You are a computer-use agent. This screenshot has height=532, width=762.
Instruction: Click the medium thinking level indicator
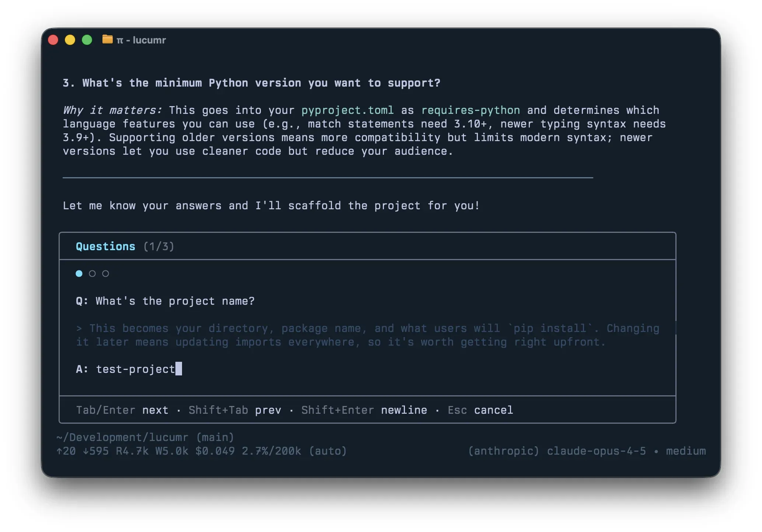click(x=686, y=451)
